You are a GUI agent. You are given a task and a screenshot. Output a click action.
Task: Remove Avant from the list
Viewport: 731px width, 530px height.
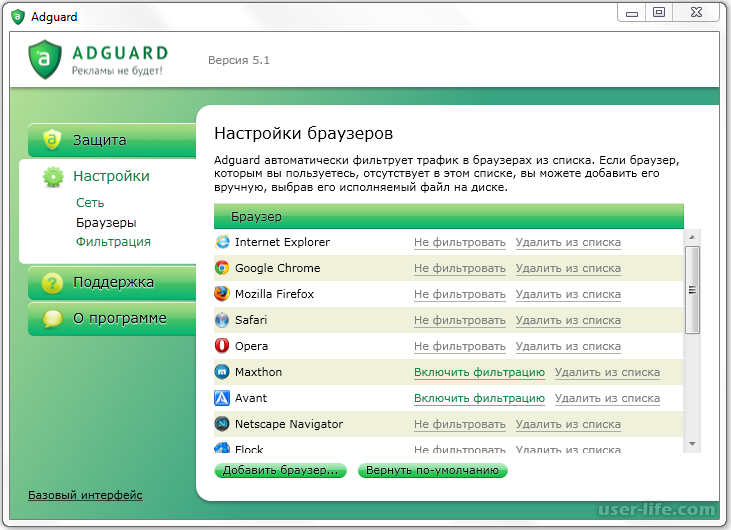pos(607,399)
